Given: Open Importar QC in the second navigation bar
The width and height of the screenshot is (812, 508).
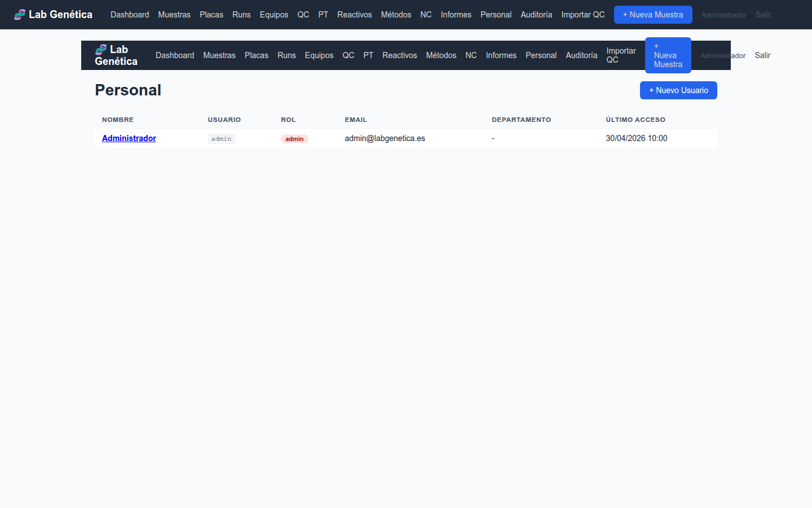Looking at the screenshot, I should click(x=621, y=55).
